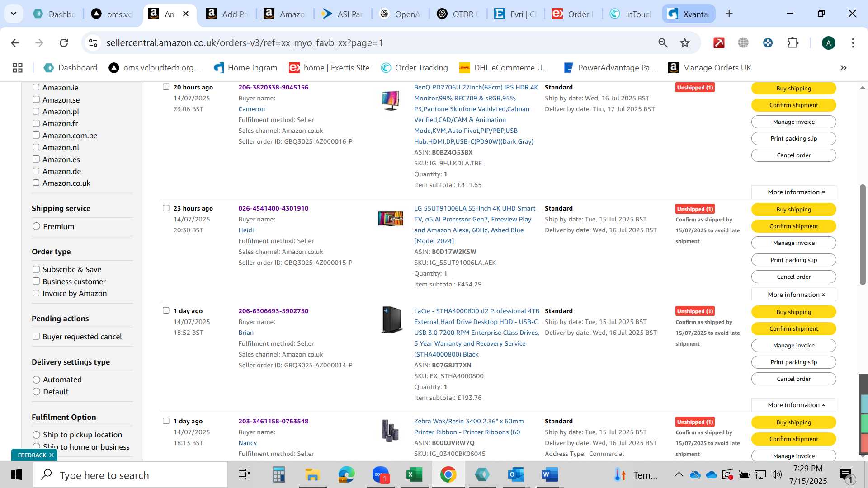This screenshot has height=488, width=868.
Task: Switch to the Dashboard browser tab
Action: 54,14
